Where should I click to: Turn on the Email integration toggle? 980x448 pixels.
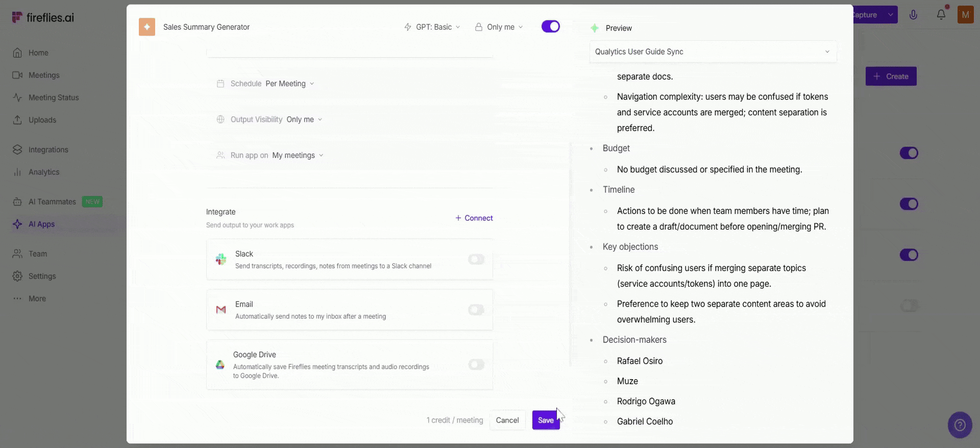[476, 310]
